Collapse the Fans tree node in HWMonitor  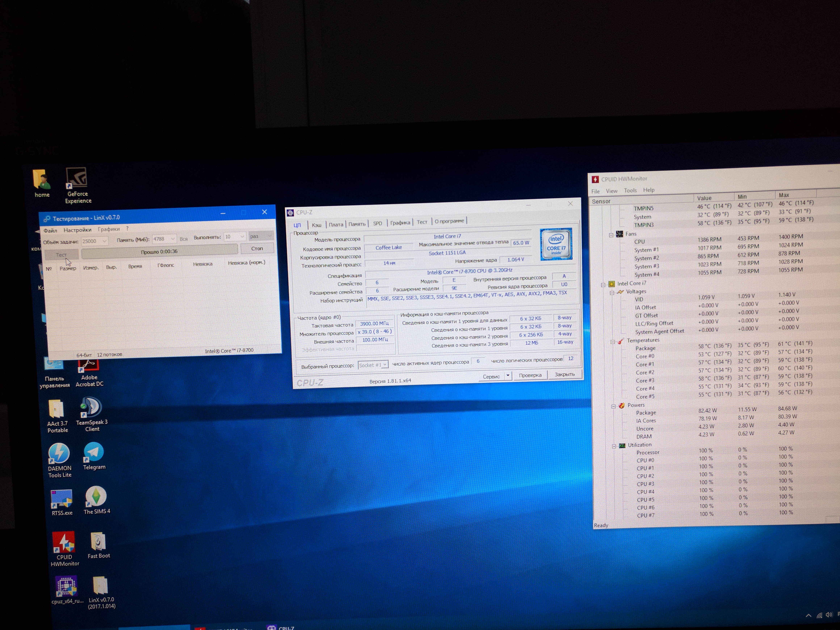click(611, 235)
